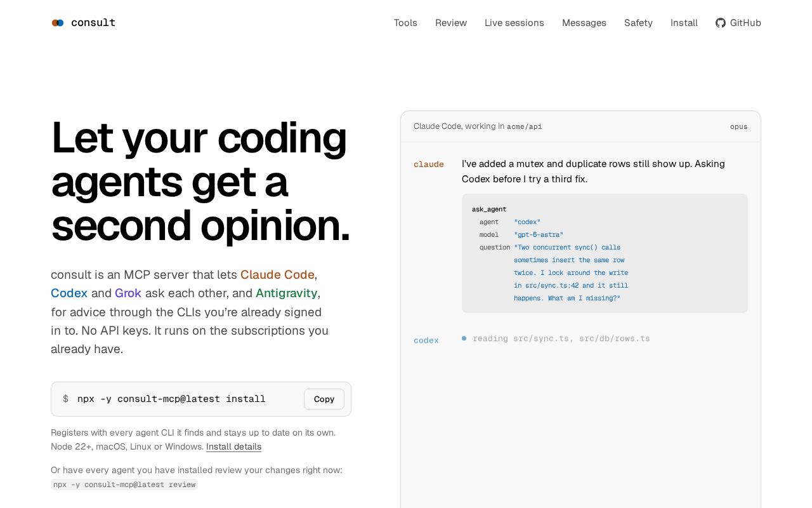The width and height of the screenshot is (812, 508).
Task: Click the codex speaker label
Action: tap(426, 340)
